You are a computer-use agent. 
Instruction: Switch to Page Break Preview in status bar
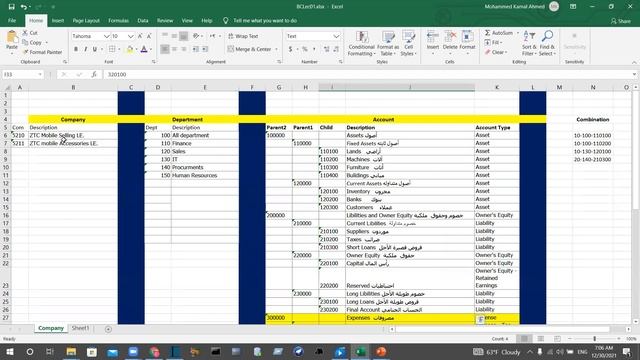tap(557, 339)
